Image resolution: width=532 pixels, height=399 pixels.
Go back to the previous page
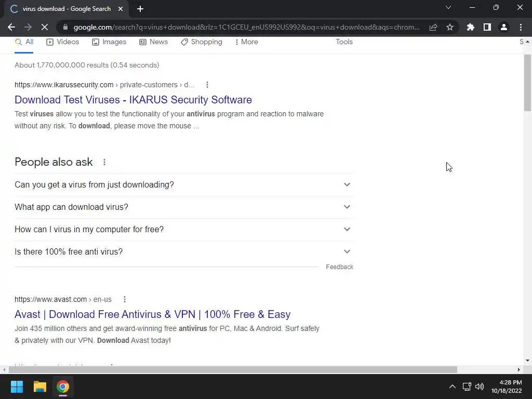coord(11,27)
